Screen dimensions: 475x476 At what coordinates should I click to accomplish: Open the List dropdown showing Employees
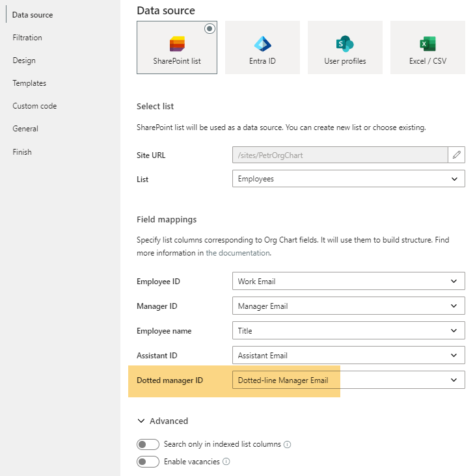[x=348, y=179]
